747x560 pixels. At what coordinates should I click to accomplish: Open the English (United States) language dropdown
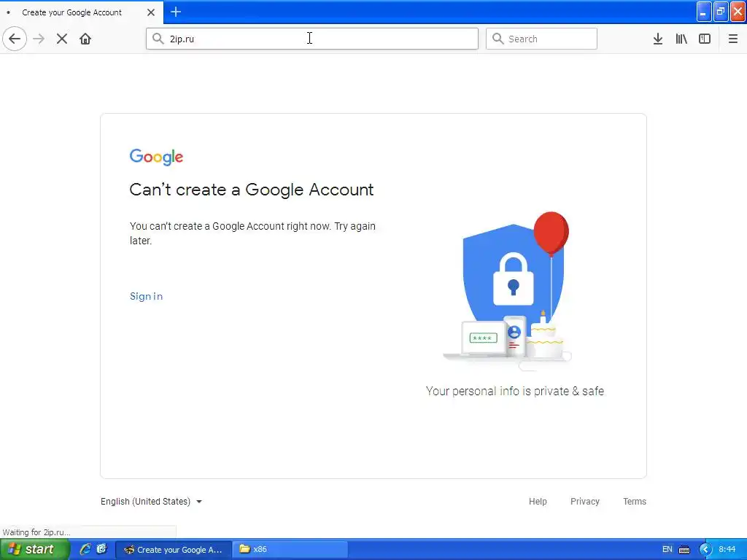point(151,502)
